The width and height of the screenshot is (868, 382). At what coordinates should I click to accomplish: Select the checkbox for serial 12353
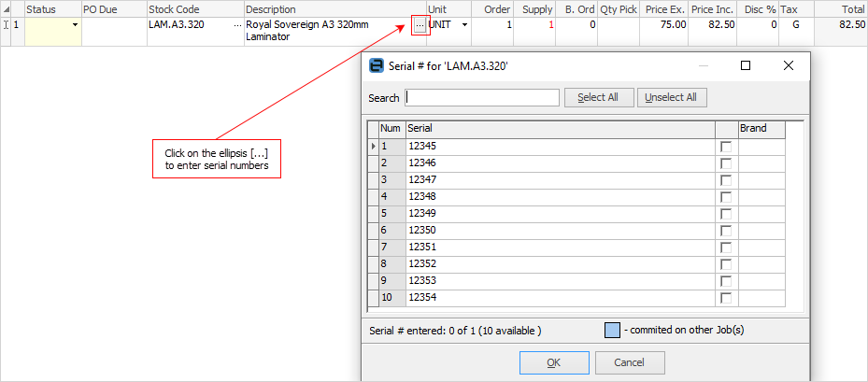tap(726, 281)
